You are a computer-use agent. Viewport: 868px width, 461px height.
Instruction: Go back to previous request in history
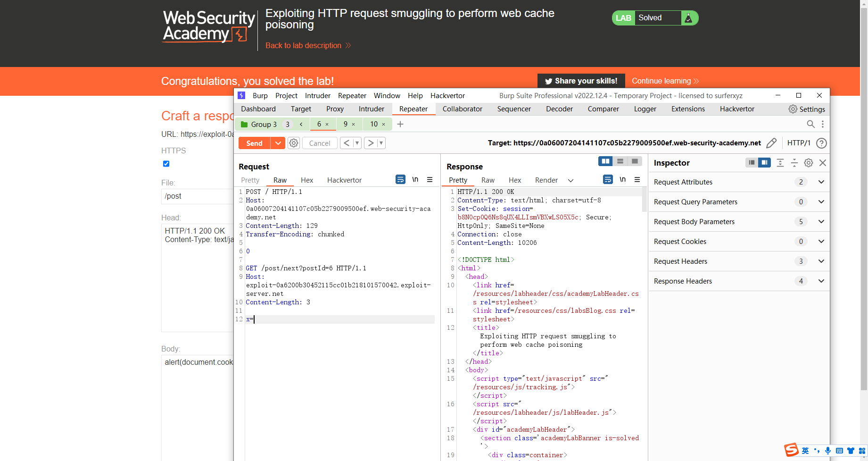(346, 143)
